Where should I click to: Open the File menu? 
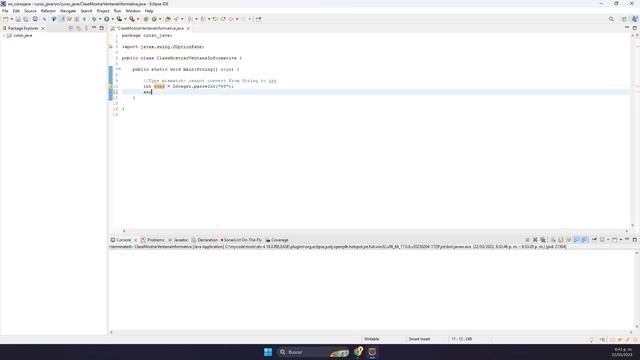[5, 11]
